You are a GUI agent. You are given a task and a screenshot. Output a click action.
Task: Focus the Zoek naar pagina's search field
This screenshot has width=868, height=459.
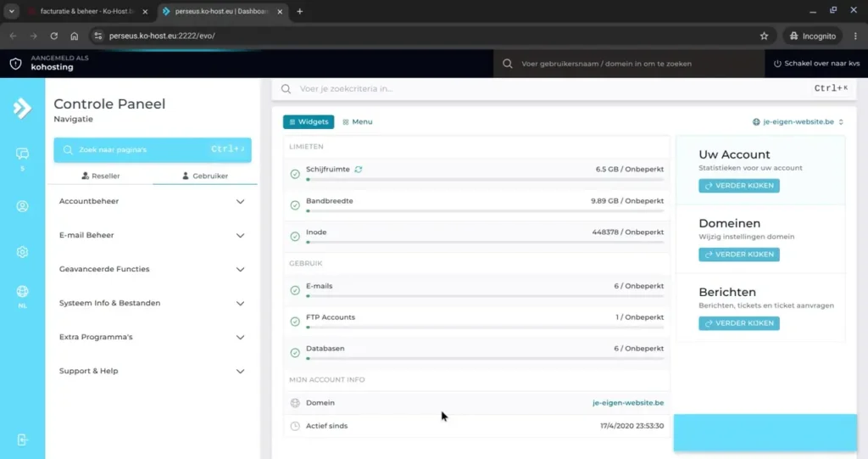click(153, 149)
